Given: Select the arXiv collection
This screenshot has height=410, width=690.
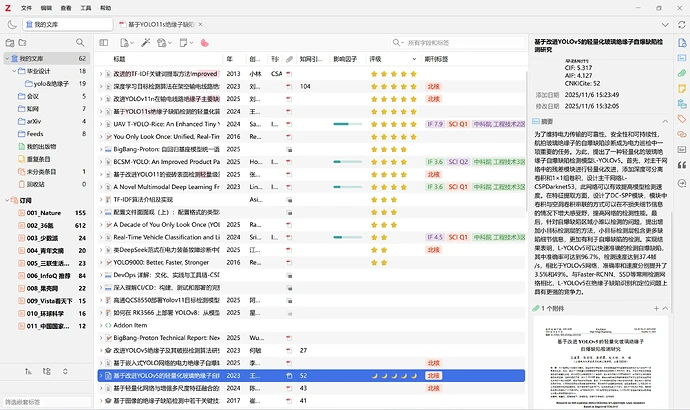Looking at the screenshot, I should [33, 121].
